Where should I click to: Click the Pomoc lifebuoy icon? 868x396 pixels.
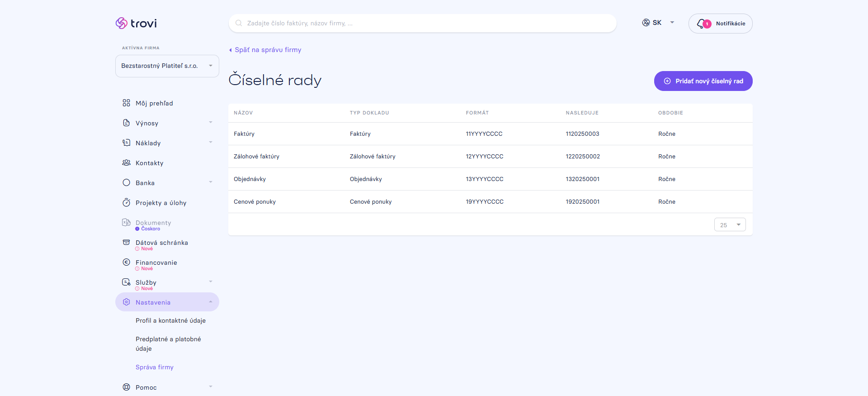pos(126,387)
